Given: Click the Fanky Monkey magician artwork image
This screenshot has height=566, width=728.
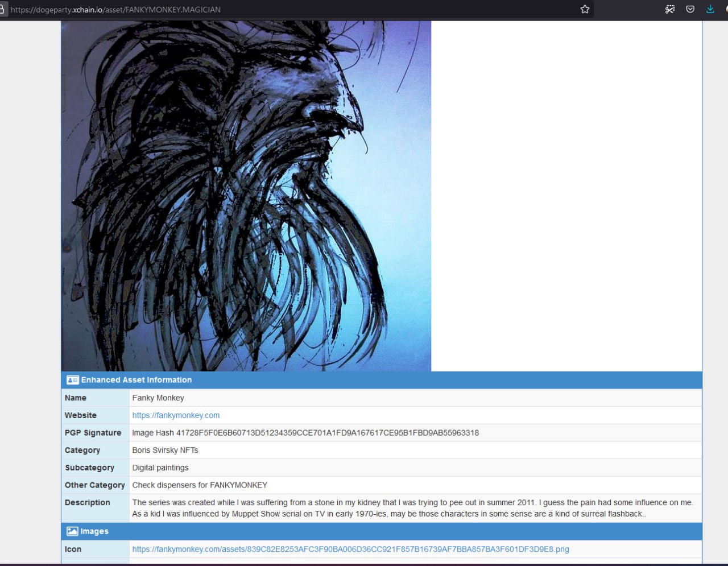Looking at the screenshot, I should [x=246, y=196].
